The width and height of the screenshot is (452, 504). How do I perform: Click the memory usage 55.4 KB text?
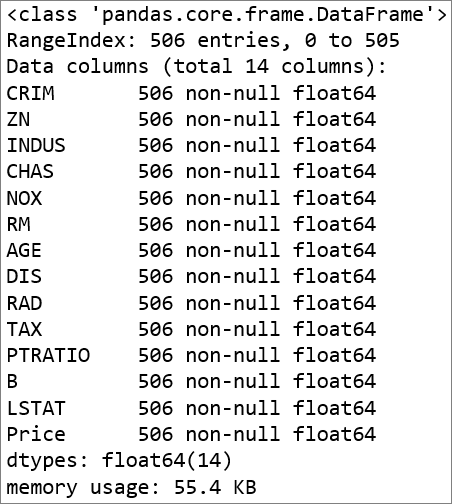click(x=131, y=487)
